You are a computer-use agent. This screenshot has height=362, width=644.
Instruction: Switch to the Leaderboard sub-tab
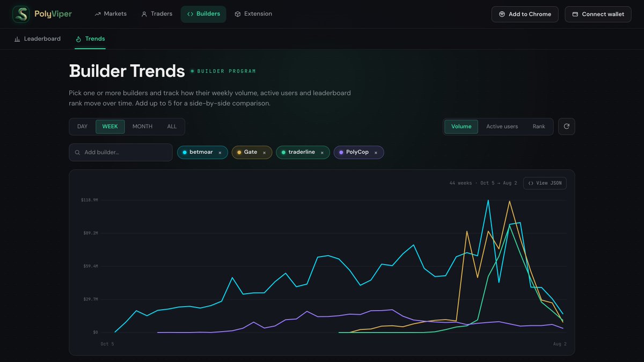pos(38,39)
